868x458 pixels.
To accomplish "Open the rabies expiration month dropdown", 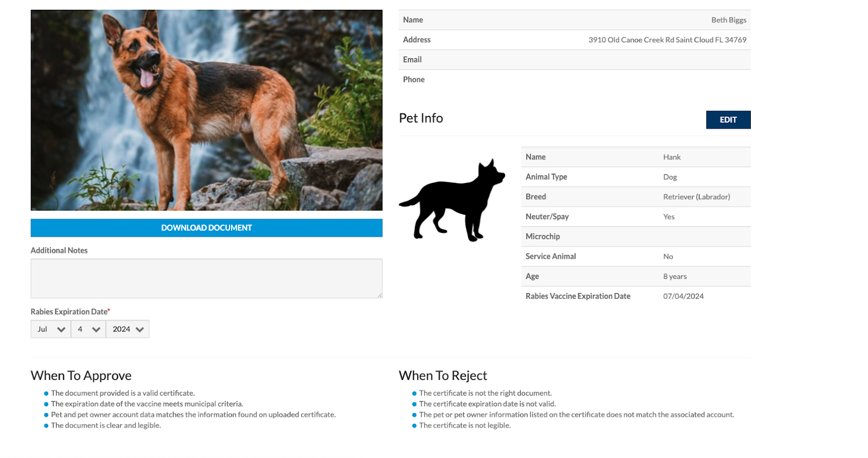I will coord(51,329).
